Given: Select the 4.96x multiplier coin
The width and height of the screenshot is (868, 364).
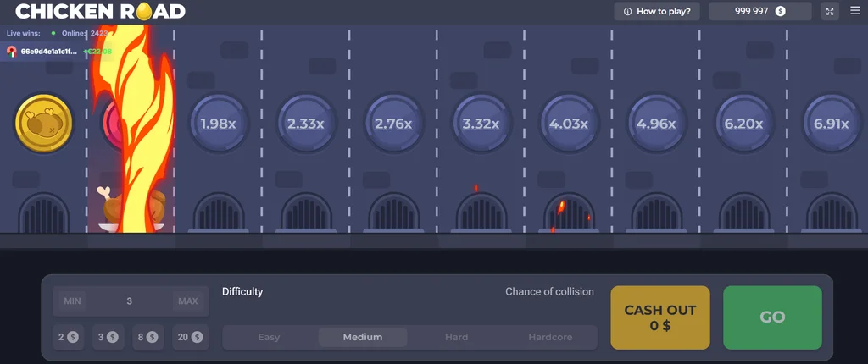Looking at the screenshot, I should tap(656, 124).
